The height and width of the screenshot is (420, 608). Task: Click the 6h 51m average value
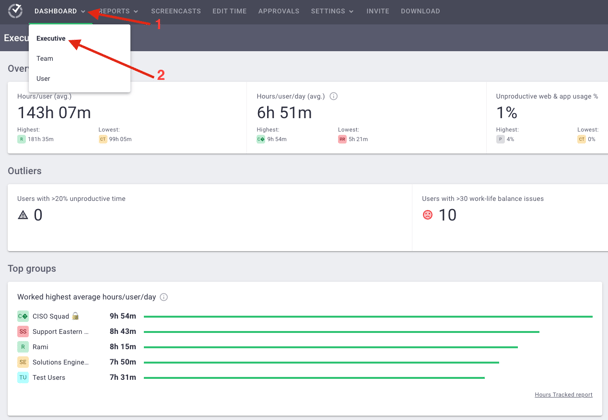point(284,113)
